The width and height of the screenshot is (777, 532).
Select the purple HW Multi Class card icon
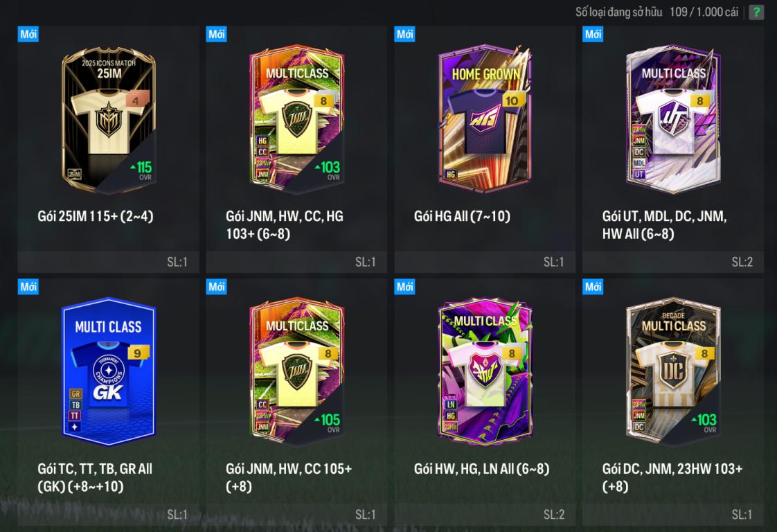[x=485, y=371]
